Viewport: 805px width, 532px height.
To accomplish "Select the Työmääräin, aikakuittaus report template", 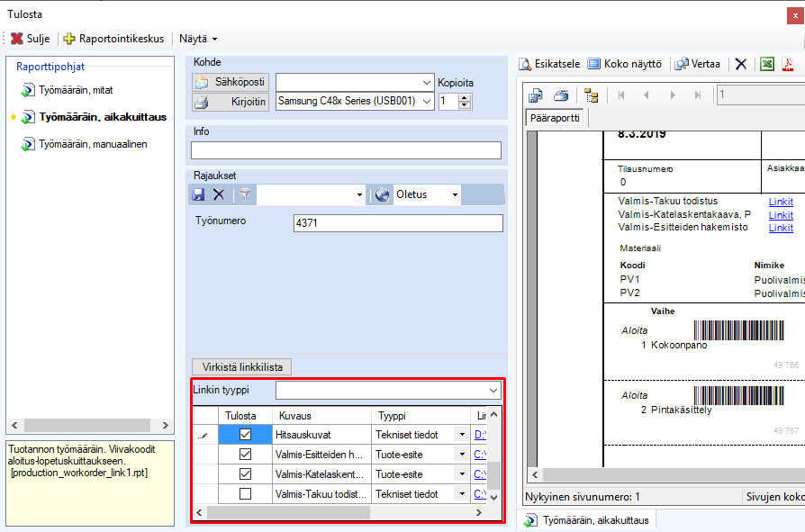I will [x=94, y=117].
